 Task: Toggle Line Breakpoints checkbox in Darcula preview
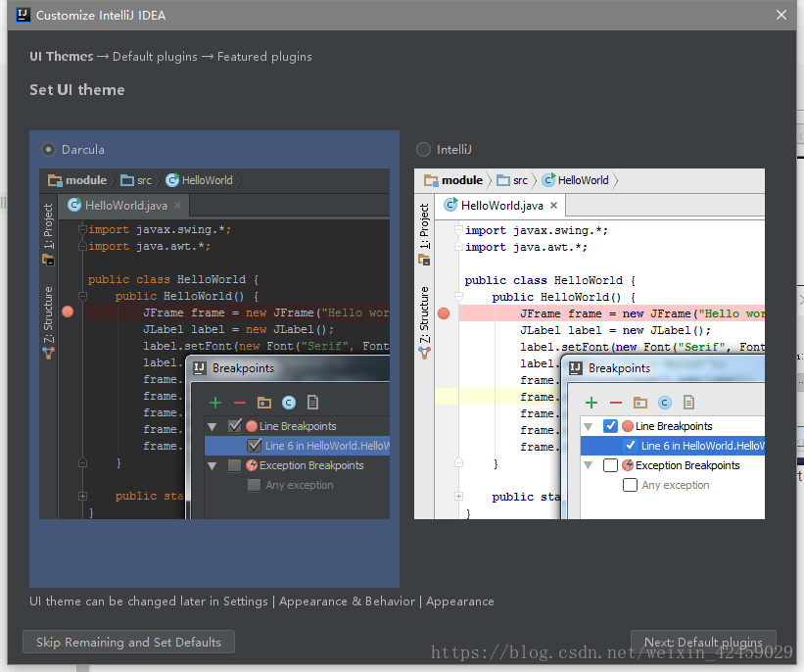click(x=234, y=426)
